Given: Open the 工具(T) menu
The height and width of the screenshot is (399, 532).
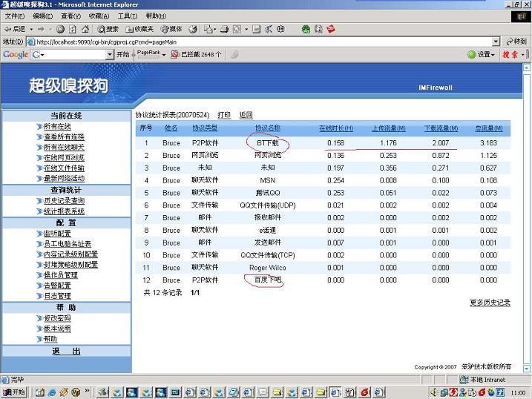Looking at the screenshot, I should 127,16.
